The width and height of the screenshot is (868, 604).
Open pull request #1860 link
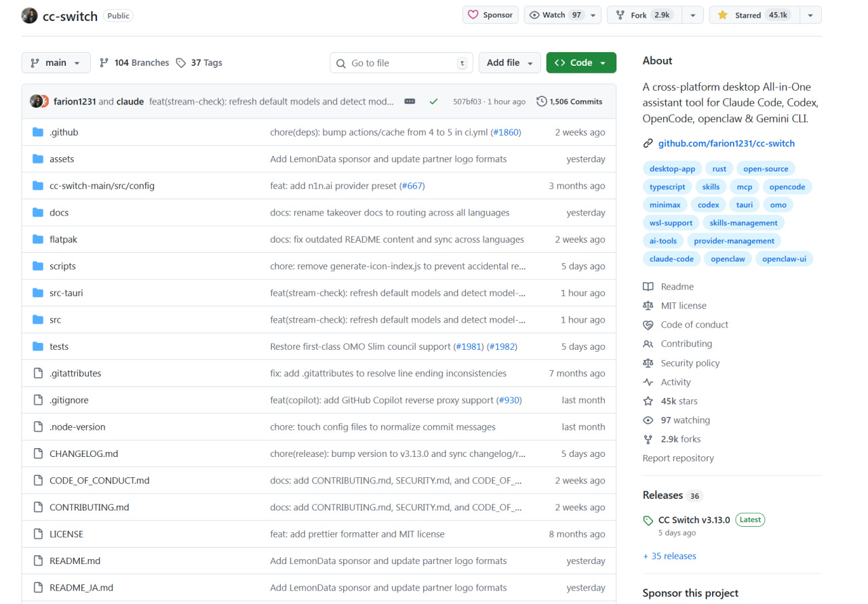(x=506, y=132)
